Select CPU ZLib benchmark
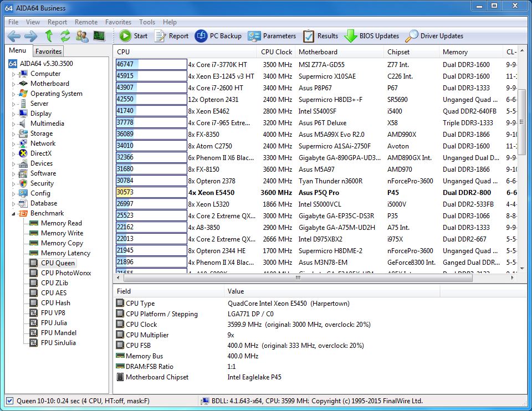 pos(54,283)
